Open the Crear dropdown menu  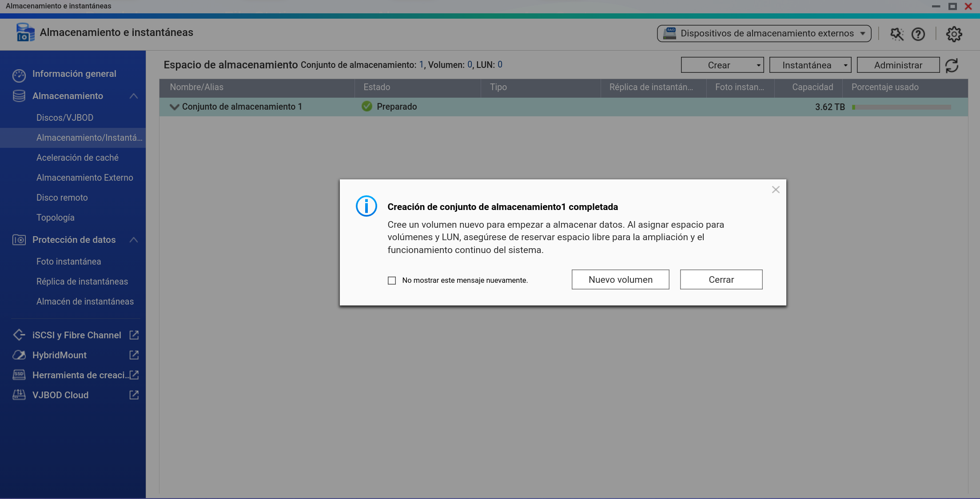[x=722, y=65]
